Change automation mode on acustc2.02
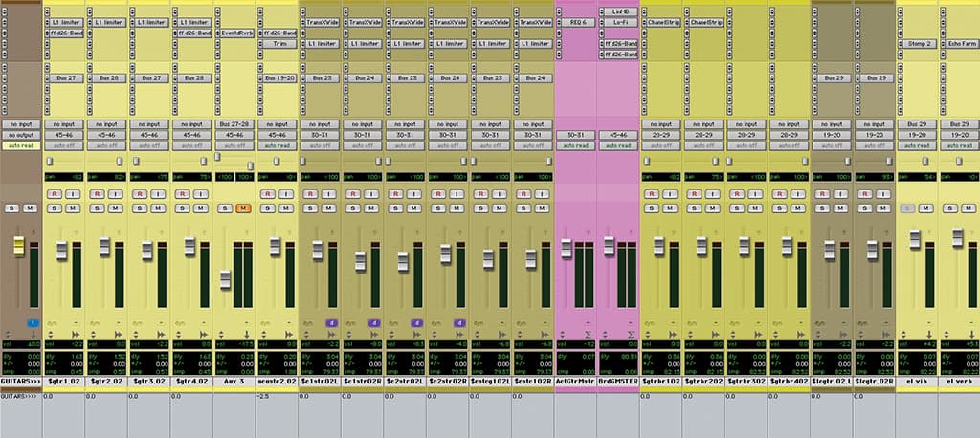980x438 pixels. tap(277, 145)
